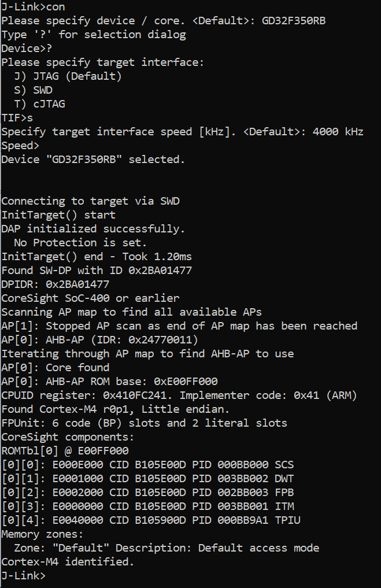Click the 'DPIDR: 0x2BA01477' line
Viewport: 381px width, 588px height.
[55, 284]
